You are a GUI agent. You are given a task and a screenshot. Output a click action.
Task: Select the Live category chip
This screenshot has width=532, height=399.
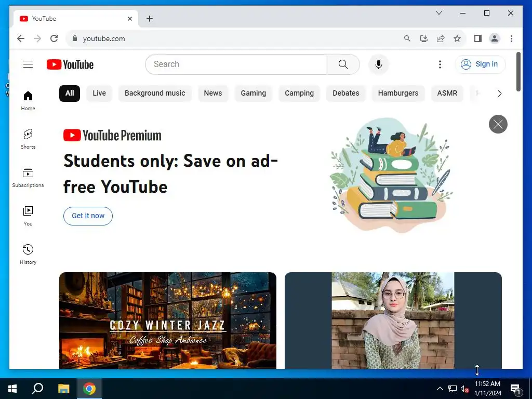click(x=99, y=94)
